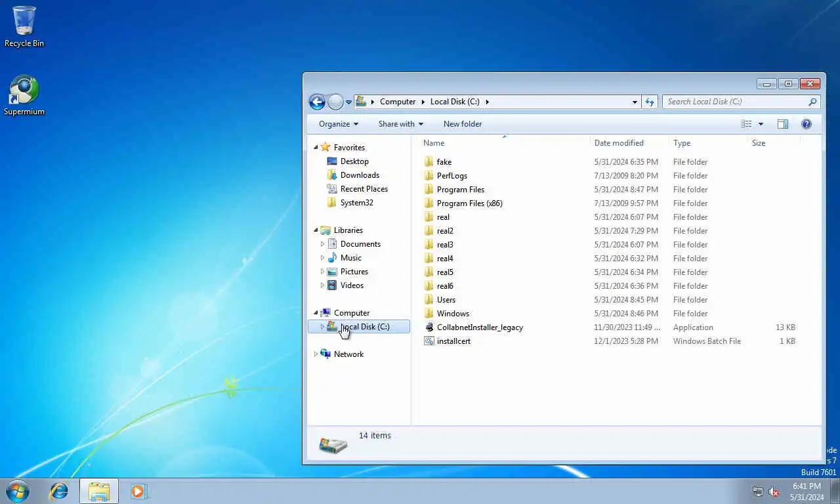Select the real5 folder name
This screenshot has width=840, height=504.
(445, 272)
